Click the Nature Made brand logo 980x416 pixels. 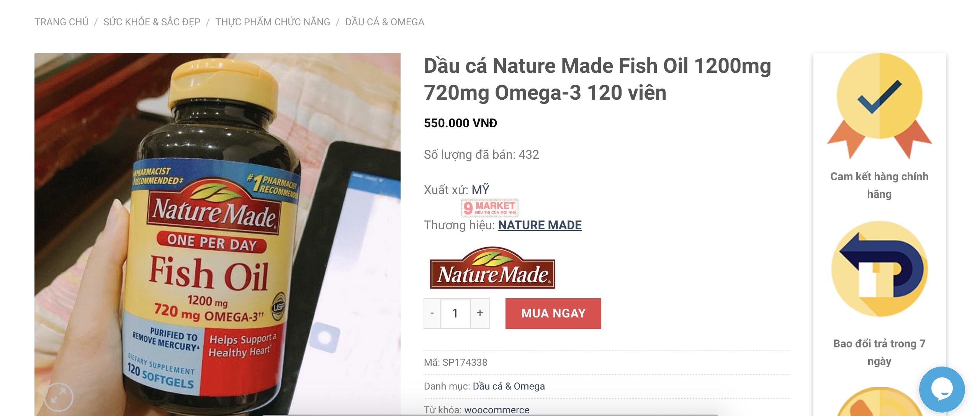[x=492, y=268]
